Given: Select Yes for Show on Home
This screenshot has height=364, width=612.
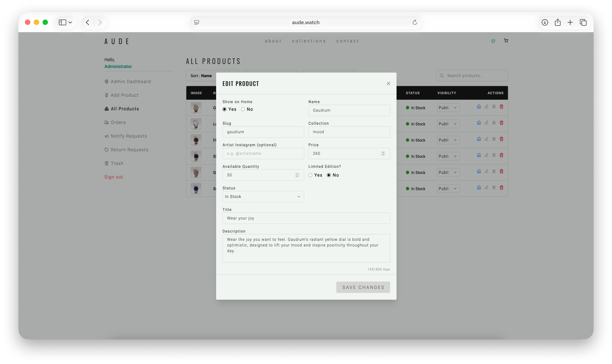Looking at the screenshot, I should click(224, 109).
